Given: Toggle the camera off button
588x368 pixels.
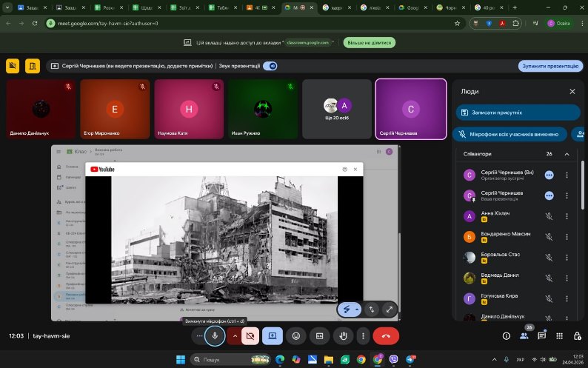Looking at the screenshot, I should [250, 336].
